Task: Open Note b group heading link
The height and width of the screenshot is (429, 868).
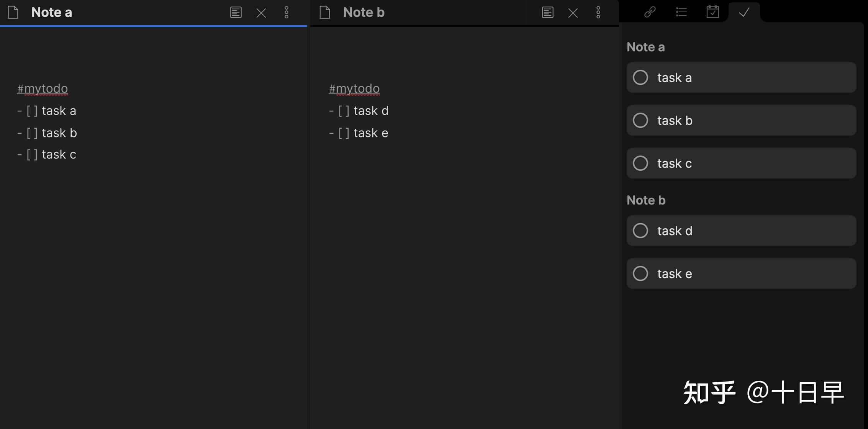Action: pyautogui.click(x=646, y=200)
